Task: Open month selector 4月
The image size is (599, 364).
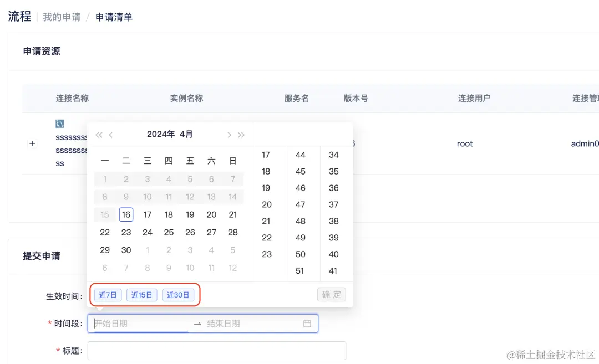Action: coord(186,134)
